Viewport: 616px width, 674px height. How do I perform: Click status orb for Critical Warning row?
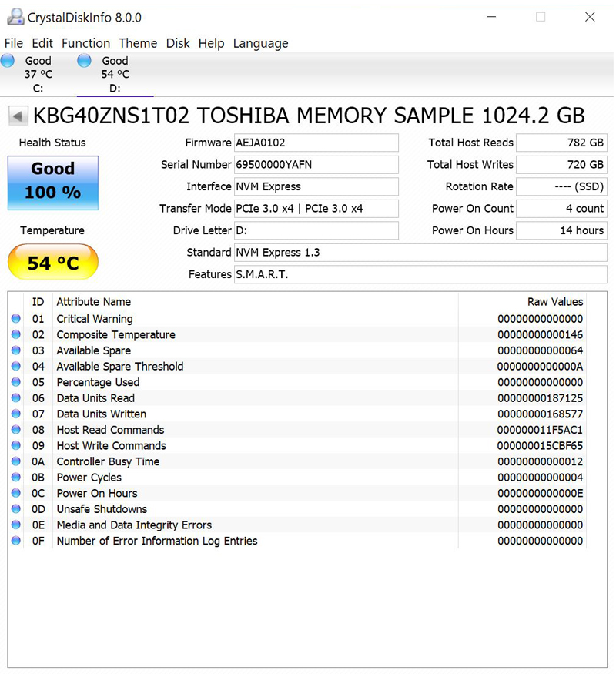[16, 319]
